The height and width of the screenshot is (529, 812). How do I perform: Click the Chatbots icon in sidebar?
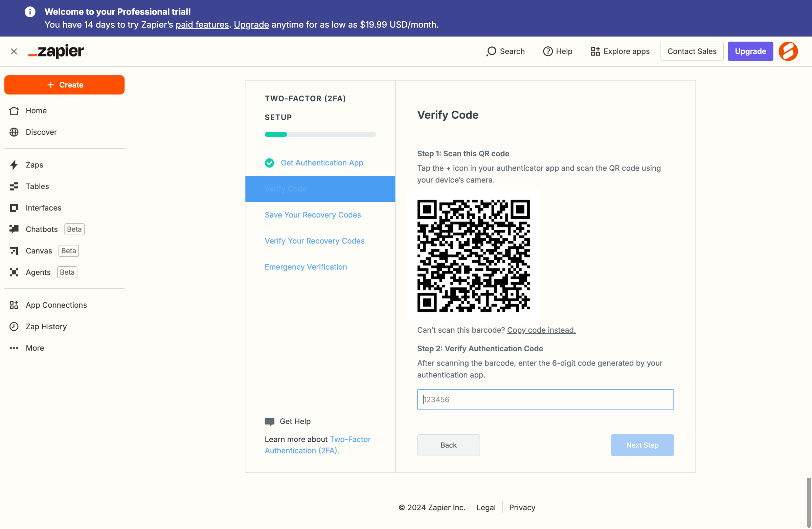coord(14,229)
